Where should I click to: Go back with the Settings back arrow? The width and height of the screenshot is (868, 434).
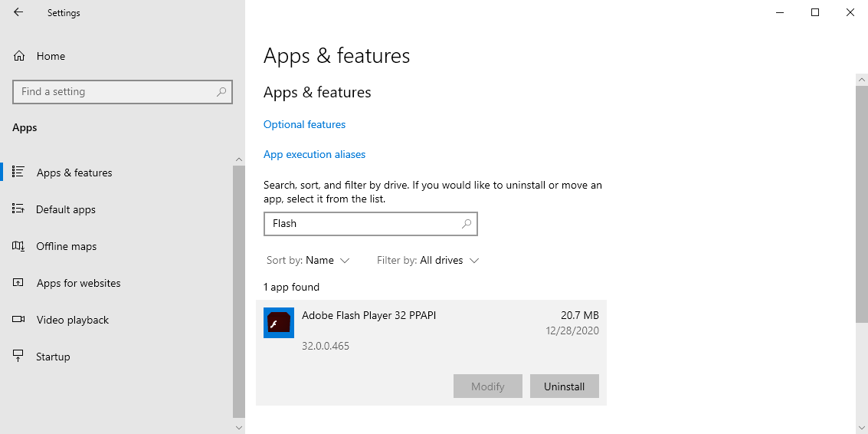(18, 12)
